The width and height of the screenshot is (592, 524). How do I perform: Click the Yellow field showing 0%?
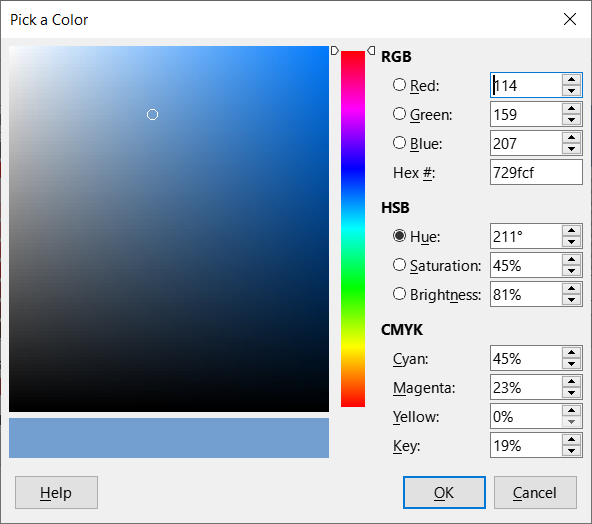(526, 416)
